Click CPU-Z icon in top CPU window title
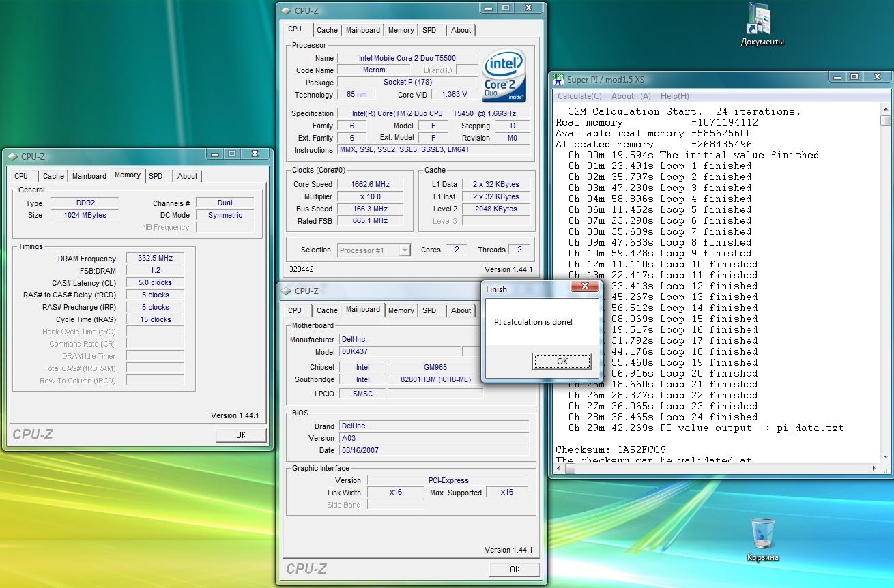The image size is (894, 588). tap(287, 10)
